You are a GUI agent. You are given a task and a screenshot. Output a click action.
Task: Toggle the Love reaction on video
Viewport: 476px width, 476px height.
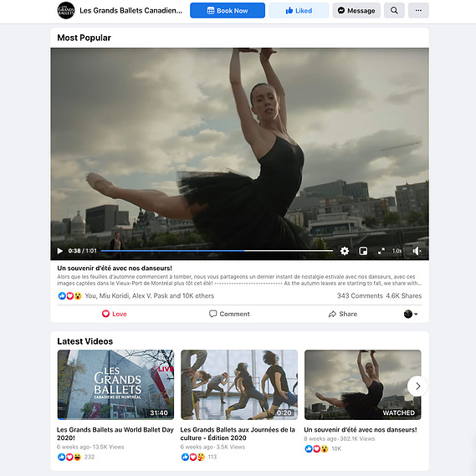(x=114, y=314)
